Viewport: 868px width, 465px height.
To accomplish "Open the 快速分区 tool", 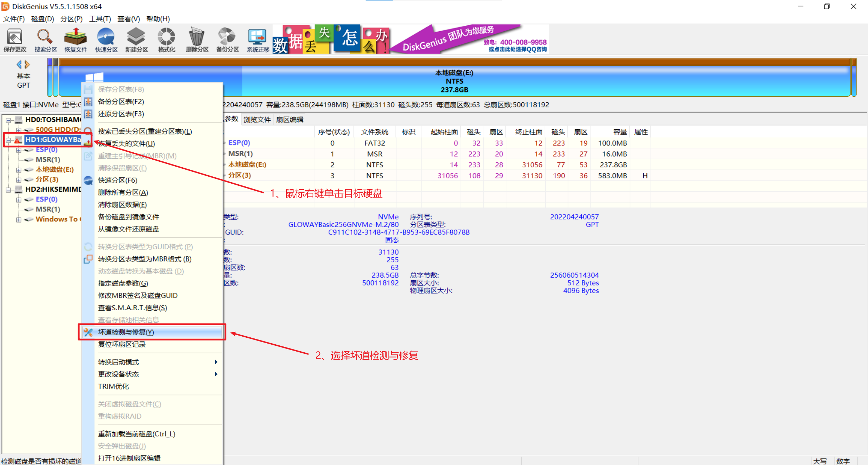I will [x=106, y=39].
